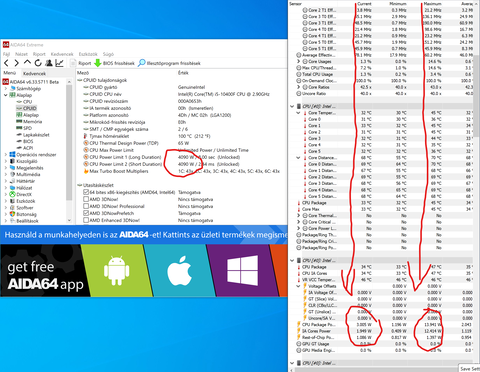
Task: Switch to the Kedvencek tab in sidebar
Action: tap(34, 73)
